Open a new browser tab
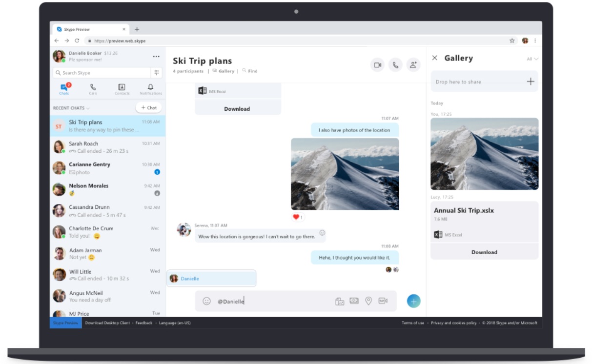Viewport: 592px width, 364px height. pyautogui.click(x=137, y=29)
